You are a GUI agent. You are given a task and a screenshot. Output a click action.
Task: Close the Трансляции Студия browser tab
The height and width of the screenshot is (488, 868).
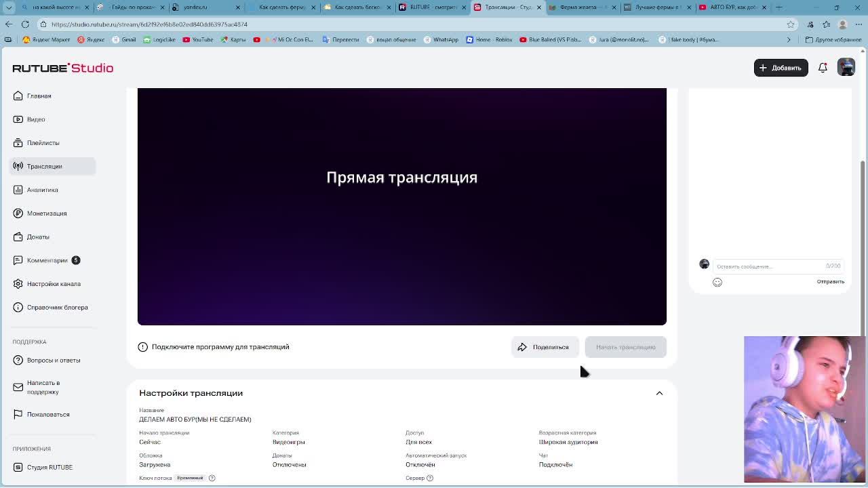tap(539, 7)
